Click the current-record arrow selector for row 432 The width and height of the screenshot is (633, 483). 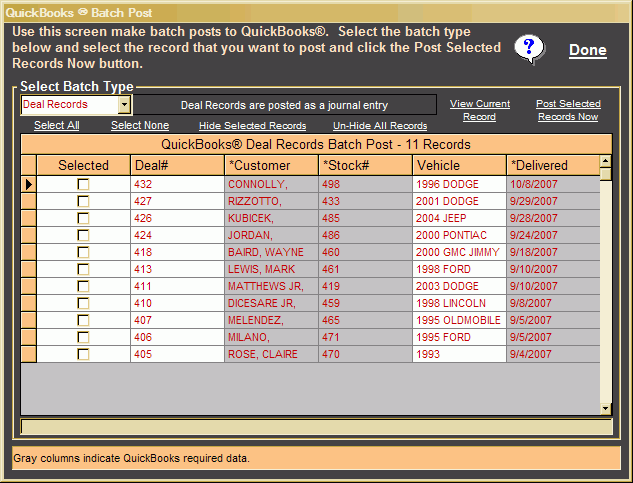click(x=29, y=185)
